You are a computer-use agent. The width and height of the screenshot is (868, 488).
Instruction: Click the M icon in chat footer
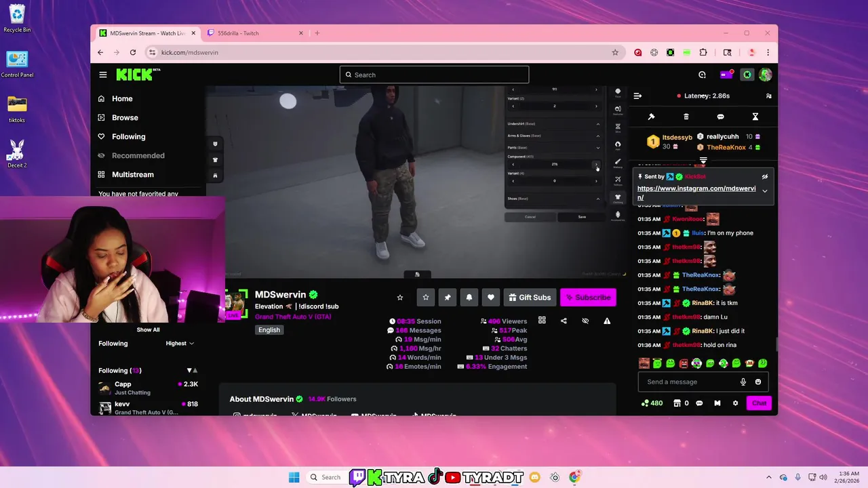[717, 403]
